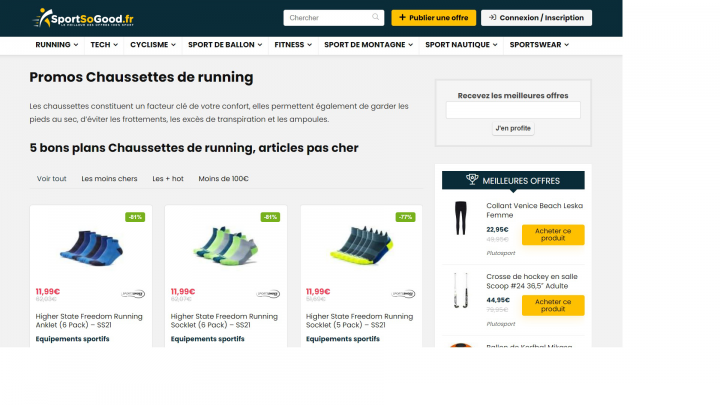Screen dimensions: 720x405
Task: Open the blue Anklet 6 Pack socks image
Action: [x=91, y=247]
